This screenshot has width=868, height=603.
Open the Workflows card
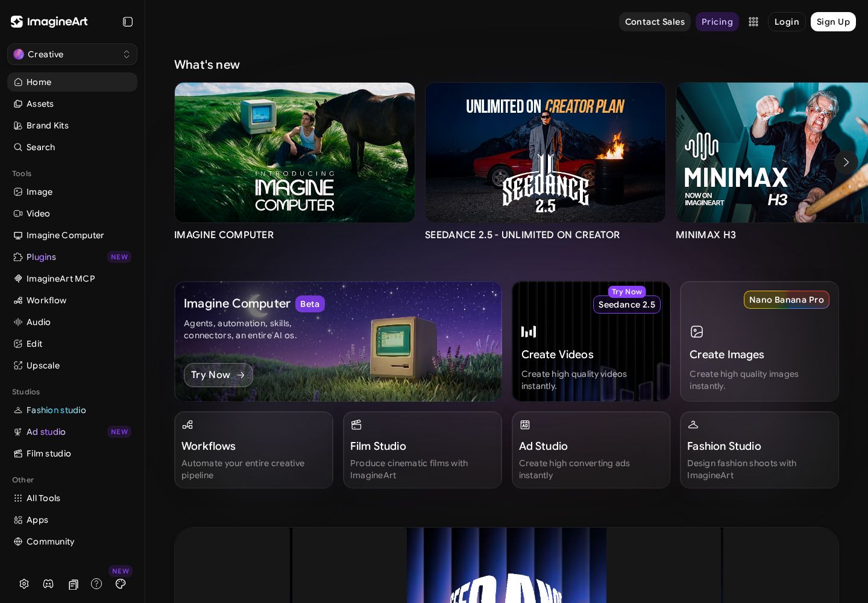(254, 450)
